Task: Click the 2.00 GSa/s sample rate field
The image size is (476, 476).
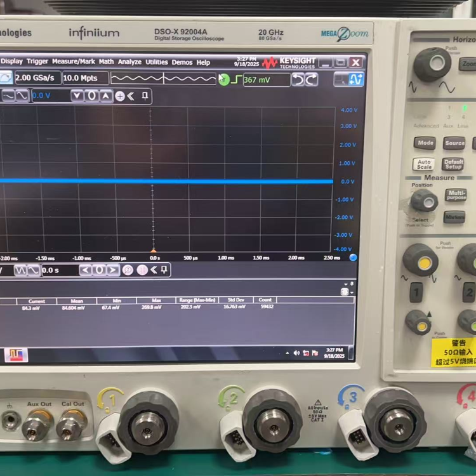Action: click(x=37, y=77)
